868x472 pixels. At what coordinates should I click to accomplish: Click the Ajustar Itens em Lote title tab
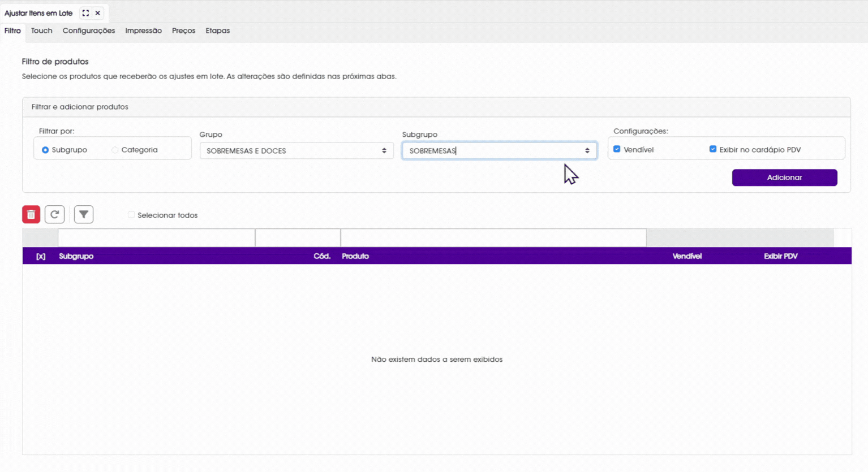point(38,13)
